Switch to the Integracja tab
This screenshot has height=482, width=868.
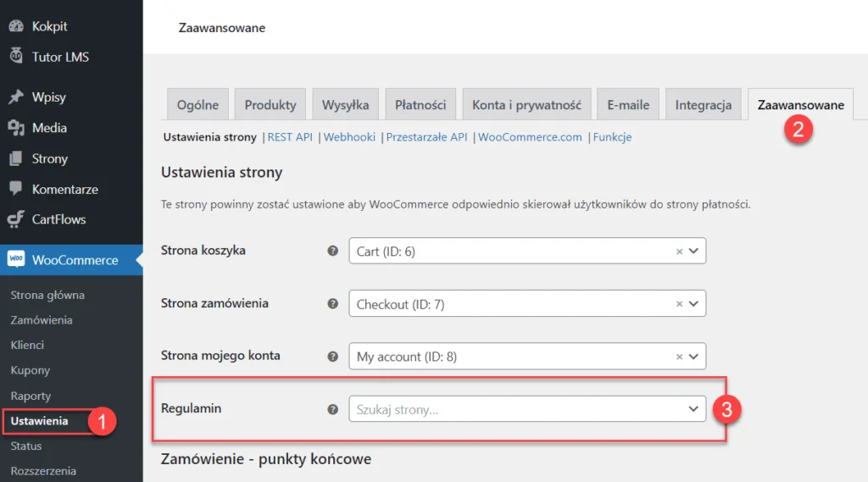point(703,104)
